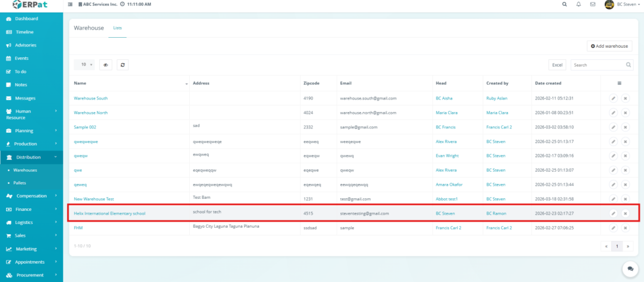644x282 pixels.
Task: Go to previous page arrow
Action: coord(606,246)
